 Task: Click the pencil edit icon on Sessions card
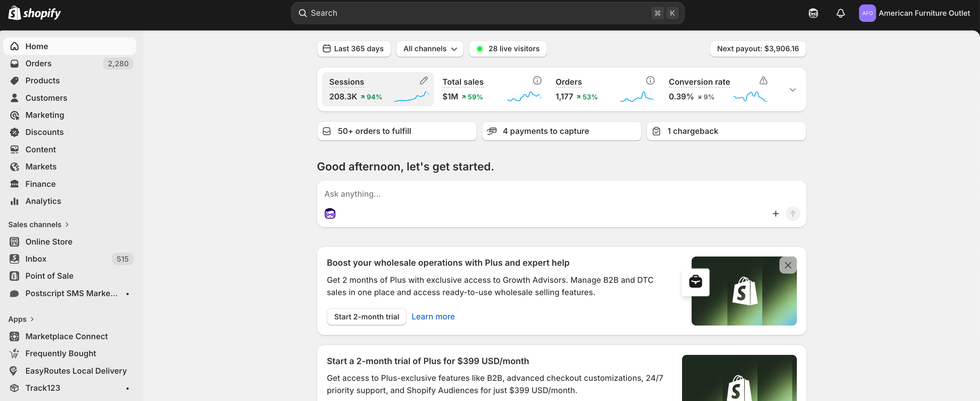[x=423, y=80]
